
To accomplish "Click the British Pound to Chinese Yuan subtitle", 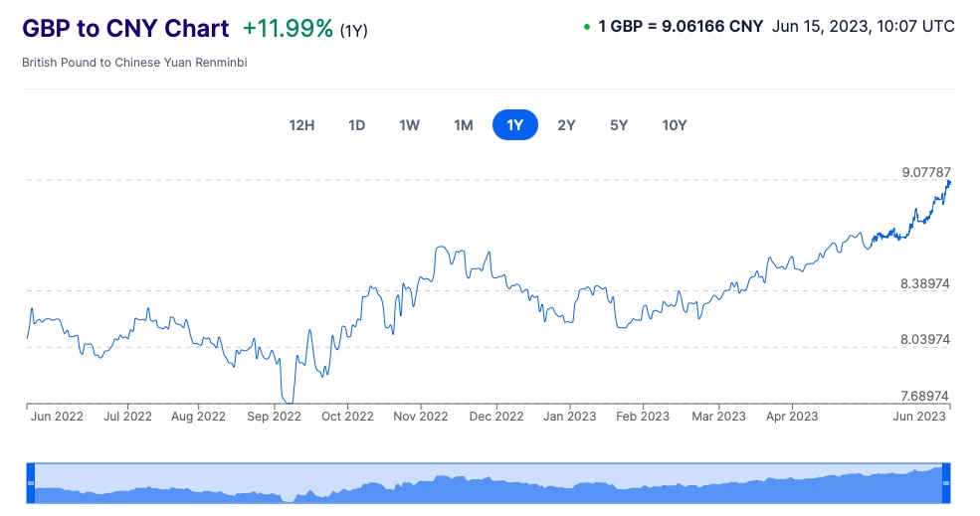I will tap(134, 62).
